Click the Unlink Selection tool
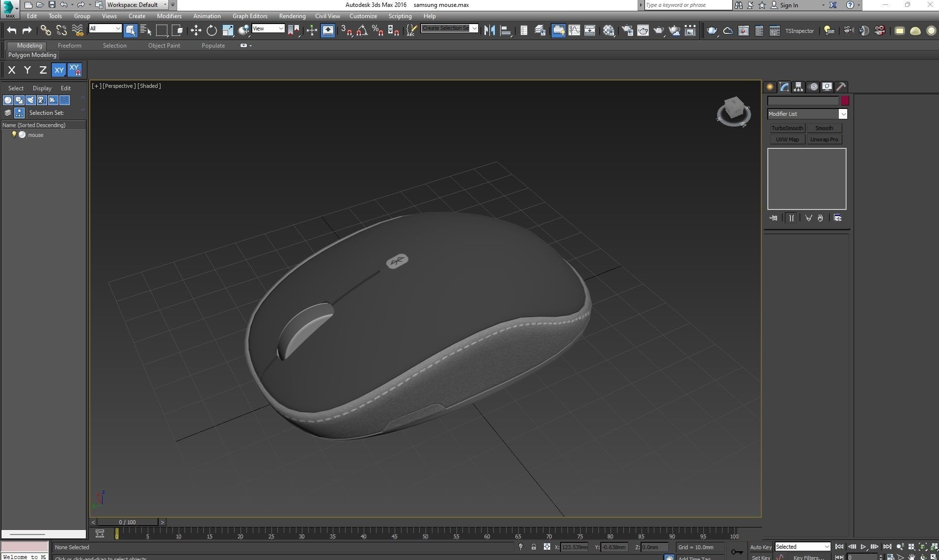The height and width of the screenshot is (560, 939). (x=61, y=30)
